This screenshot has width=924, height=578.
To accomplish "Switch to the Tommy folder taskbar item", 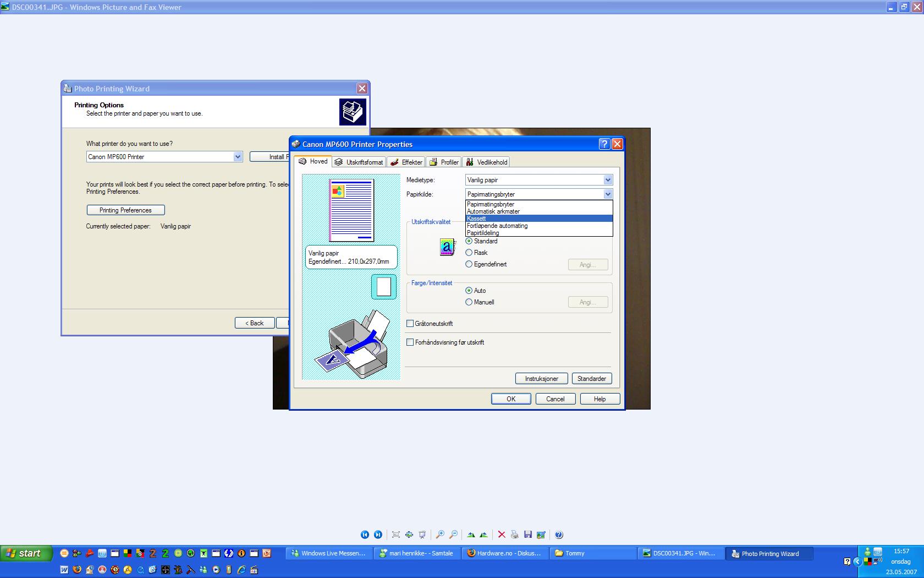I will (593, 553).
